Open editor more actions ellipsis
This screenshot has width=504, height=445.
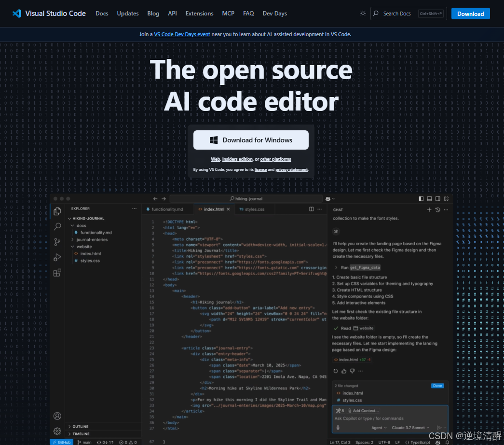point(319,209)
